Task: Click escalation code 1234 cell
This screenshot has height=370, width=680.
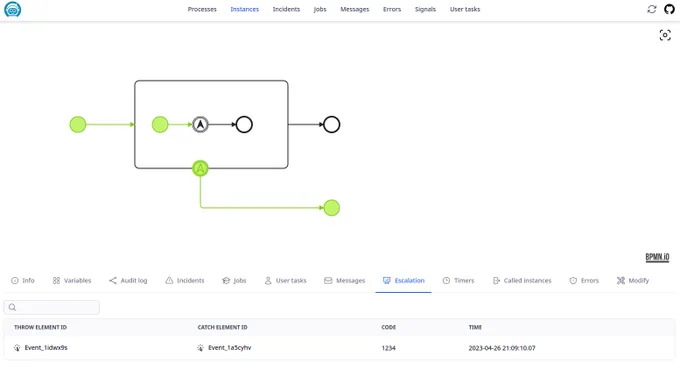Action: (389, 348)
